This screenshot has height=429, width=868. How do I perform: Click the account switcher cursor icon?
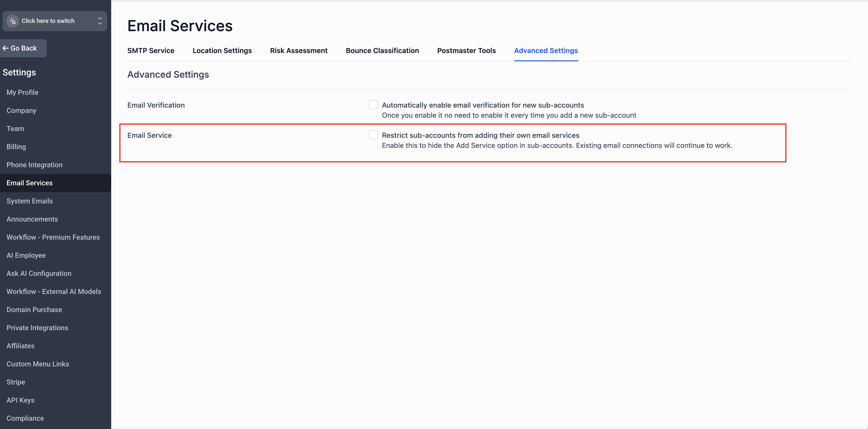point(13,21)
